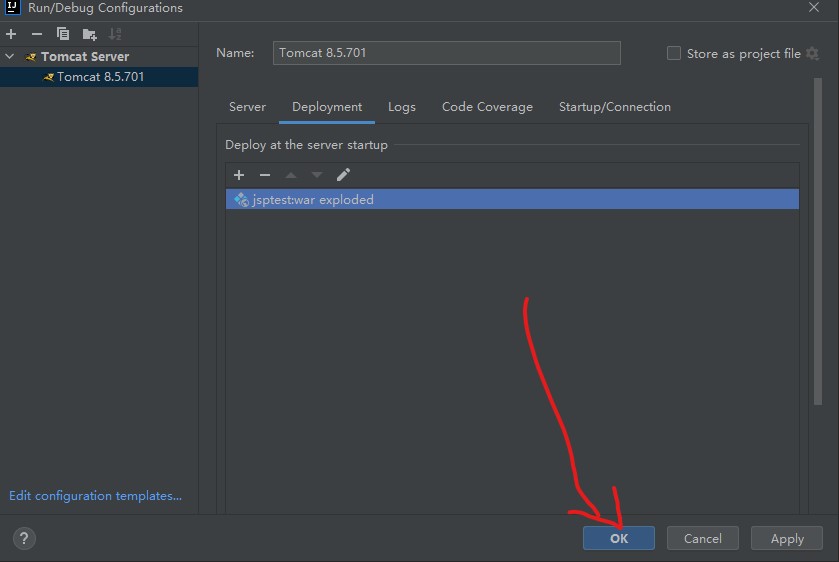Click the Tomcat 8.5.701 item icon
Viewport: 839px width, 562px height.
[x=49, y=77]
